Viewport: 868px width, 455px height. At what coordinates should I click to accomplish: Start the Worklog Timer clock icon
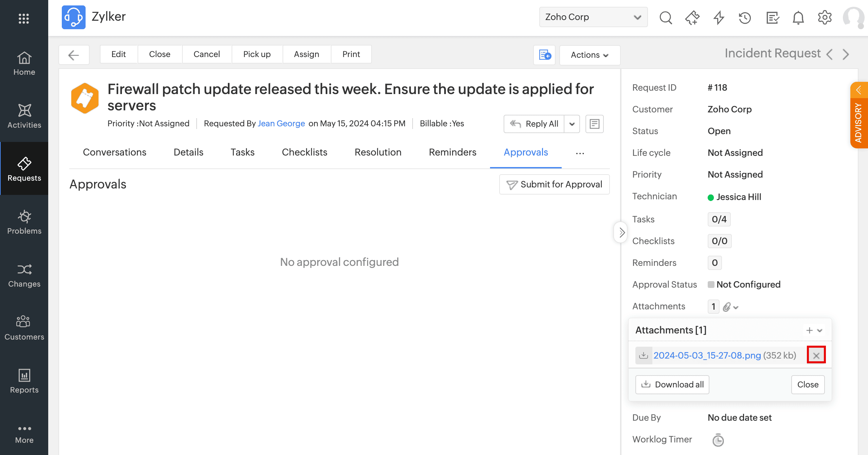tap(718, 440)
